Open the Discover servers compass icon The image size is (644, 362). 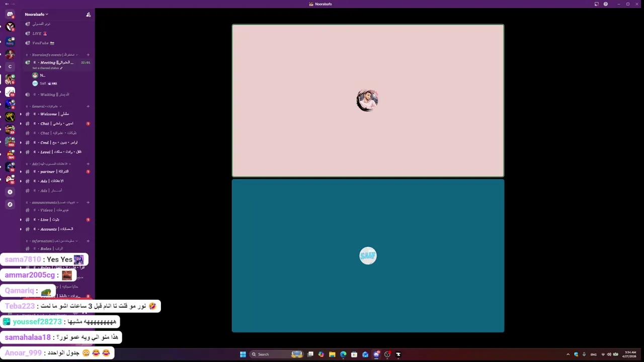point(10,204)
